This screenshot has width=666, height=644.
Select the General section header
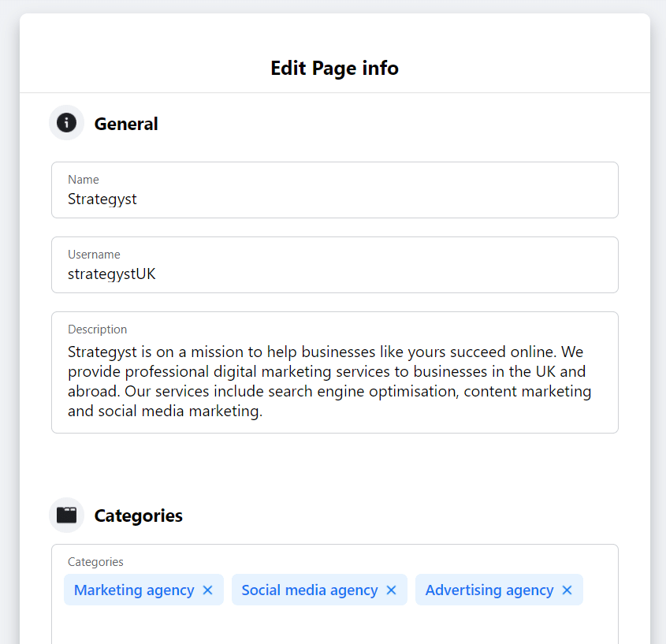tap(126, 124)
